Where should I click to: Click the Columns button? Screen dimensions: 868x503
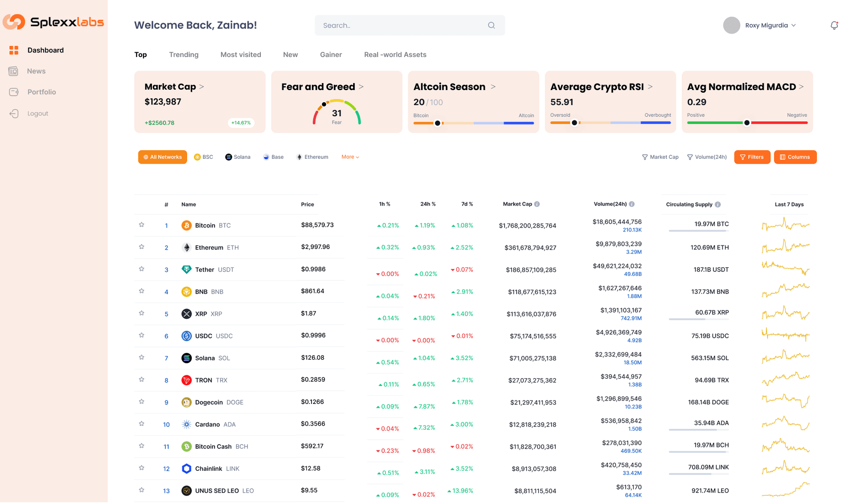pos(795,157)
